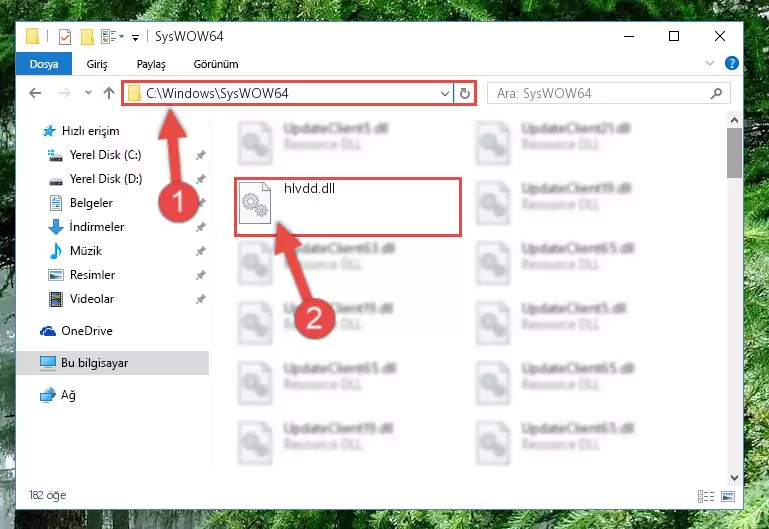Click pin icon next to İndirmeler
769x529 pixels.
coord(201,227)
